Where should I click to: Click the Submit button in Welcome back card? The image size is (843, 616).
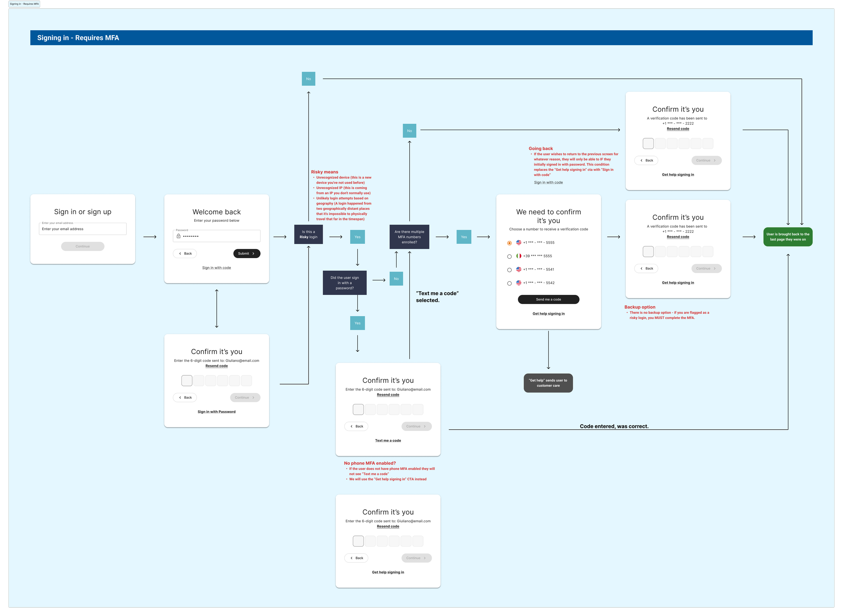pyautogui.click(x=247, y=253)
